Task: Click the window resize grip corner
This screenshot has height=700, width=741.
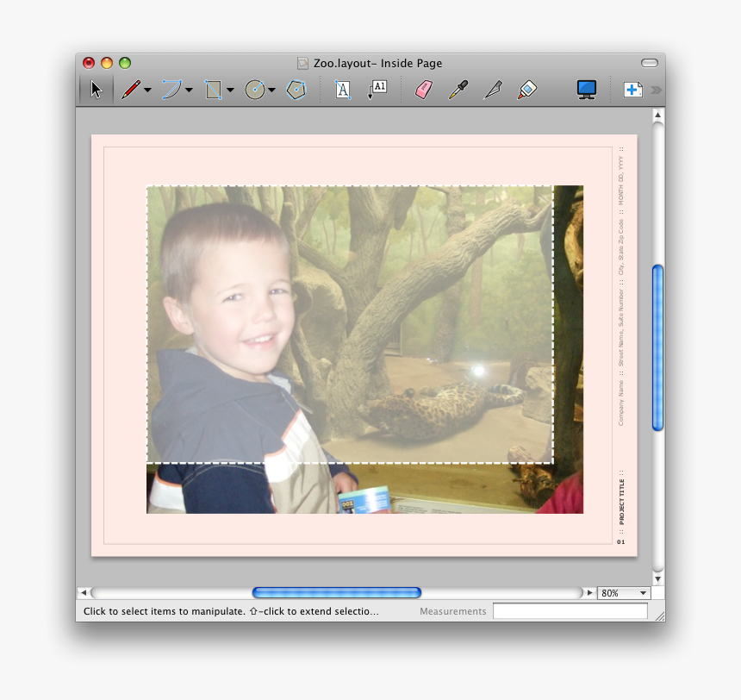Action: [x=660, y=616]
